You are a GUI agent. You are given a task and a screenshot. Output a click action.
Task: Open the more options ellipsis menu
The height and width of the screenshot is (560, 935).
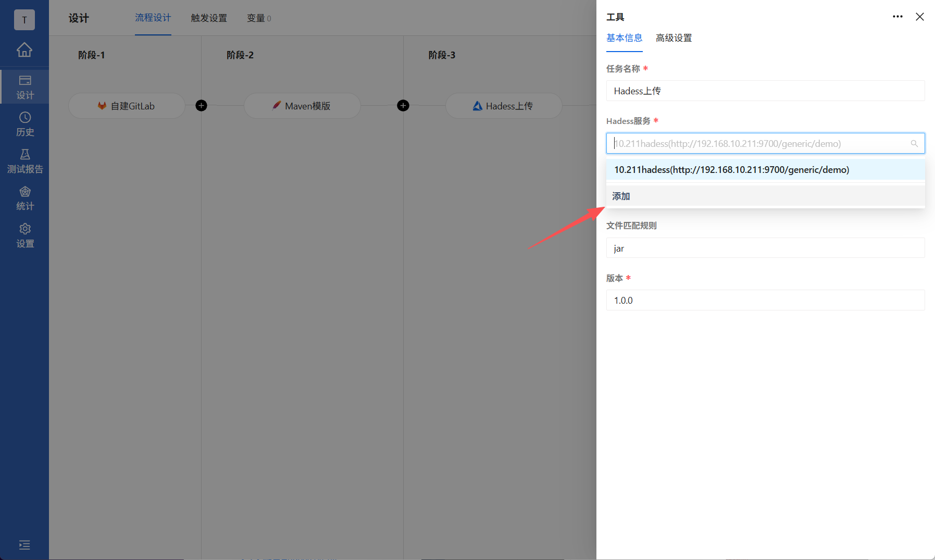(x=897, y=17)
